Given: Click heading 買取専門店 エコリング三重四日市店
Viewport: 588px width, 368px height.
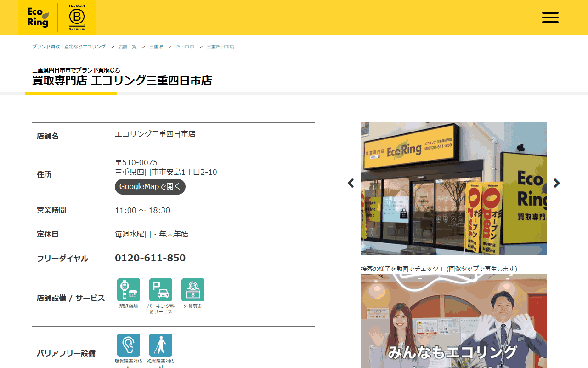Looking at the screenshot, I should pyautogui.click(x=122, y=80).
